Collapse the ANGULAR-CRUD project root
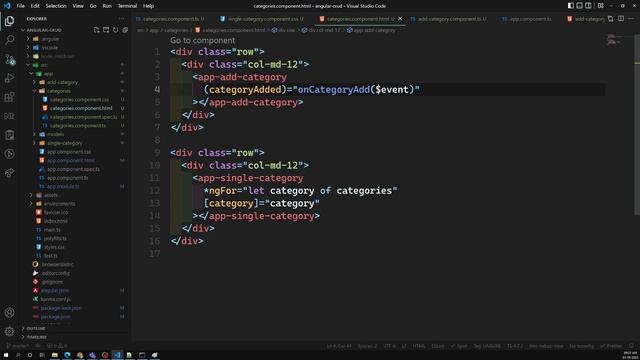 click(44, 30)
